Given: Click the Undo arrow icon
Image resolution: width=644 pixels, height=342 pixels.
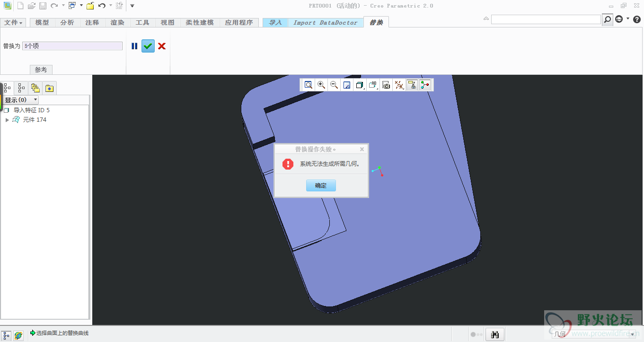Looking at the screenshot, I should click(102, 6).
